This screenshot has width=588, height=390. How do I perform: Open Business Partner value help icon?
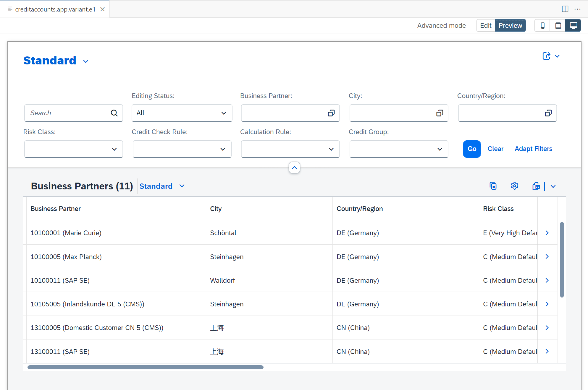[x=331, y=113]
